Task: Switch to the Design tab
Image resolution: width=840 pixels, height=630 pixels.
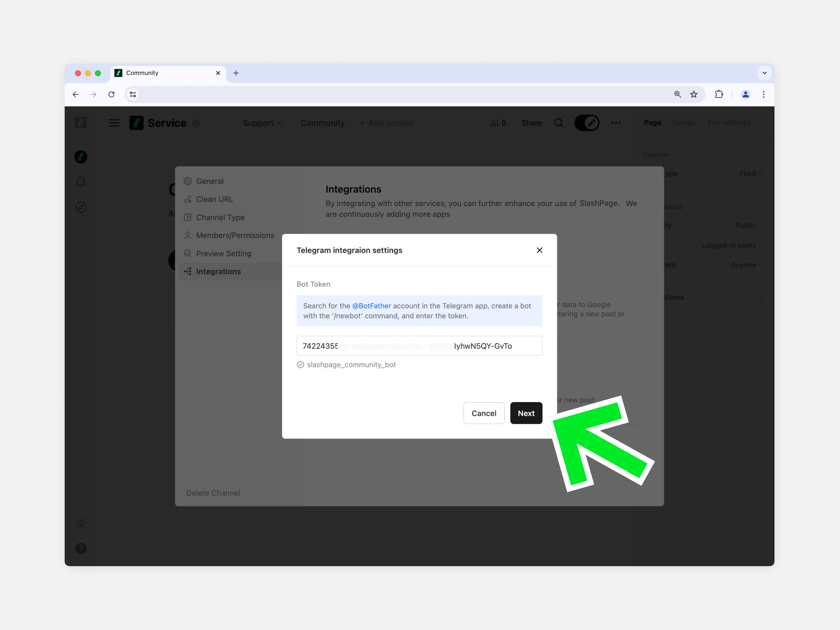Action: 684,123
